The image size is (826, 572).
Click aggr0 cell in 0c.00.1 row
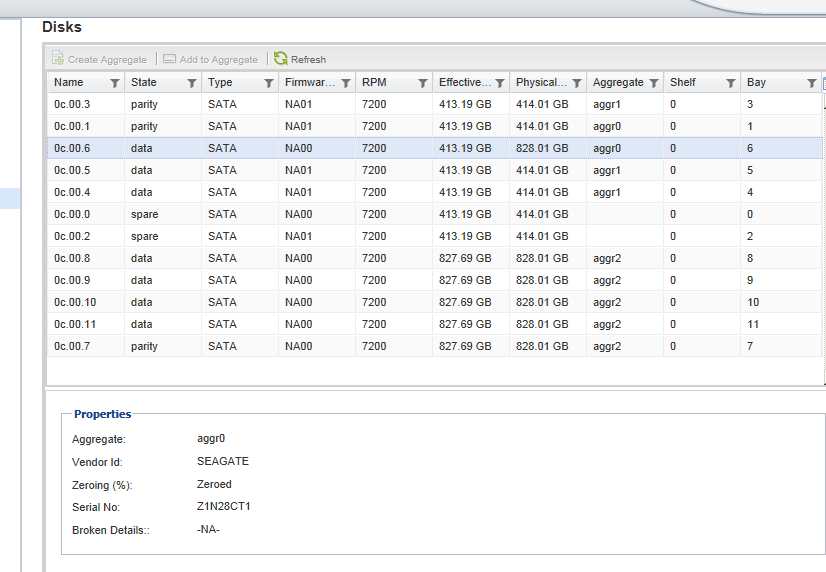click(x=607, y=127)
